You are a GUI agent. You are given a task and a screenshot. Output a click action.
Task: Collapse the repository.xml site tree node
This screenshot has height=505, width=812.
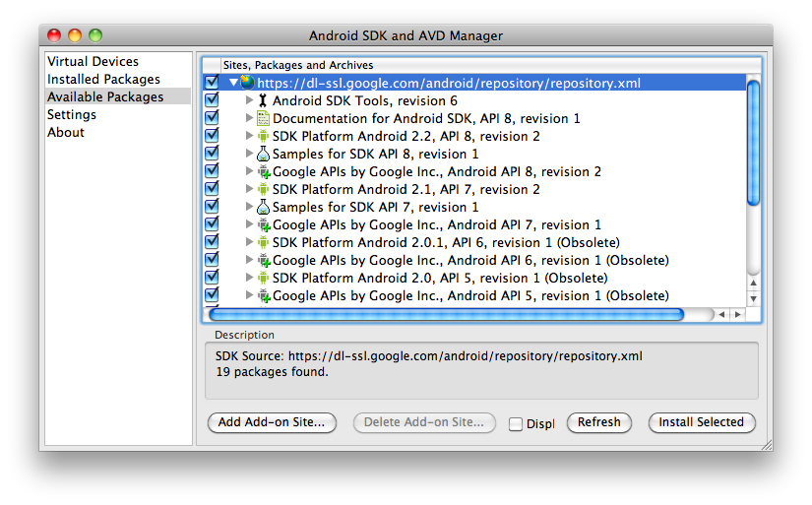pos(233,83)
